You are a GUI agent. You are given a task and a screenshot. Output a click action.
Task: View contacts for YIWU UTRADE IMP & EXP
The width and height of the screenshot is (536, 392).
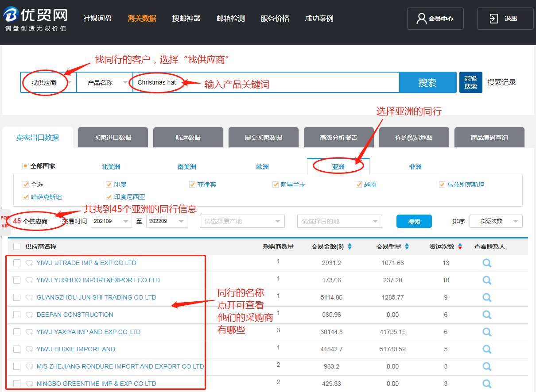click(487, 263)
